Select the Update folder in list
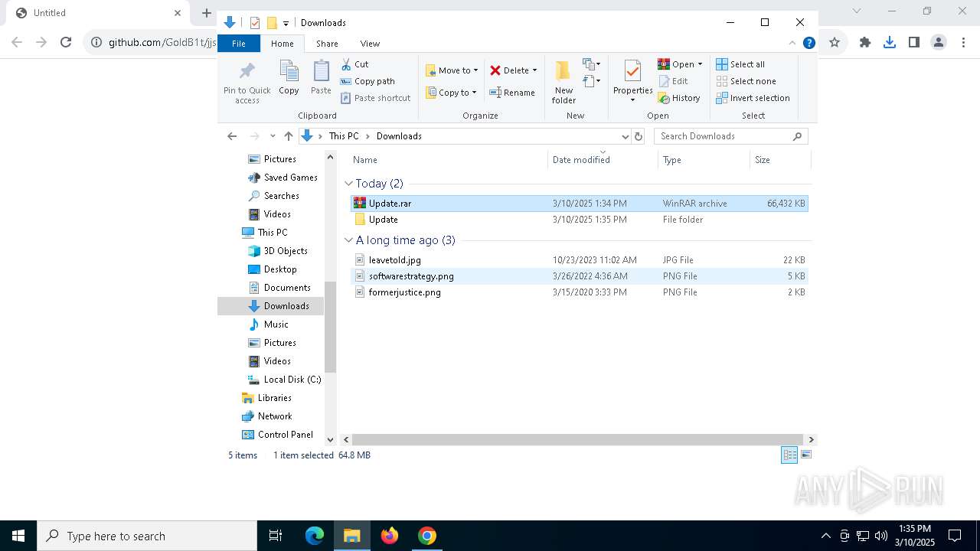Screen dimensions: 980x551 [x=579, y=220]
